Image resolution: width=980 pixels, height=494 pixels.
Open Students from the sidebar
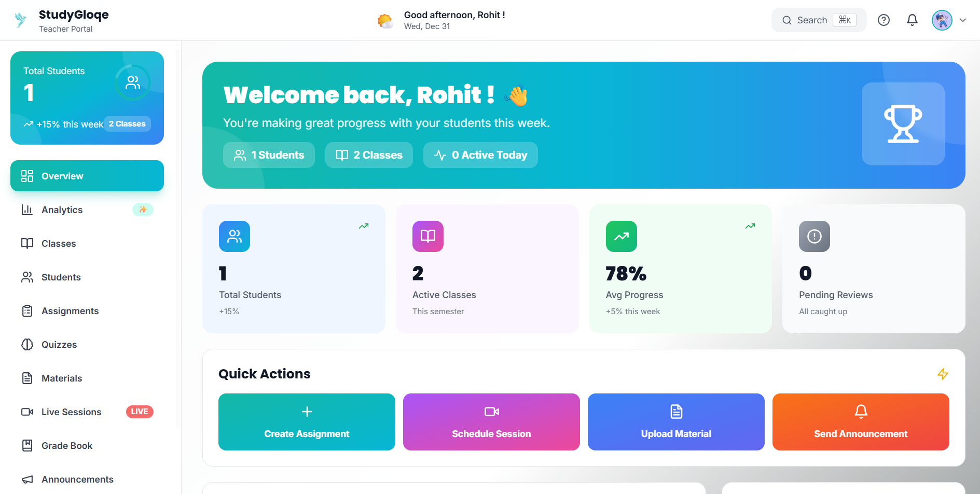click(x=87, y=277)
